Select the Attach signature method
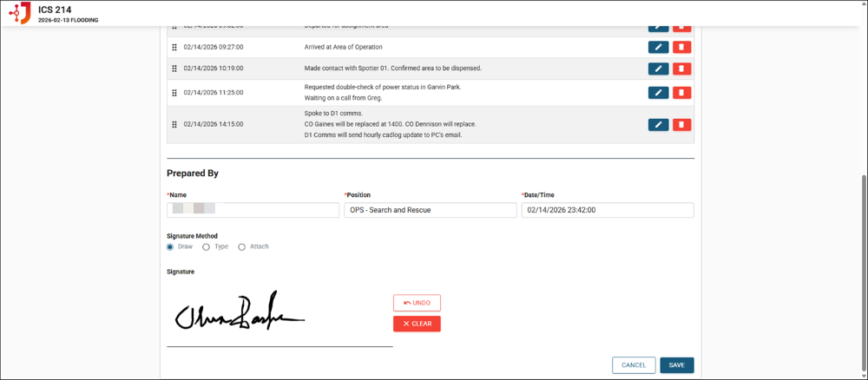The image size is (868, 380). click(241, 246)
